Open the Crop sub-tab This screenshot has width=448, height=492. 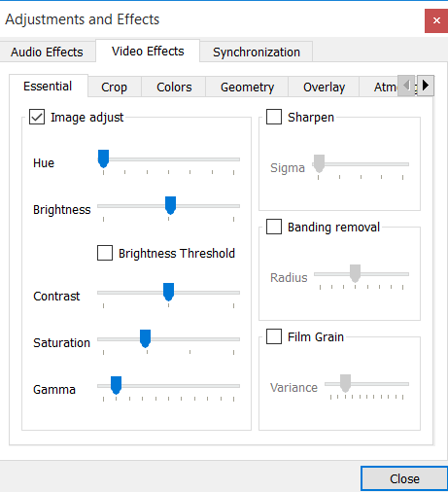click(115, 87)
